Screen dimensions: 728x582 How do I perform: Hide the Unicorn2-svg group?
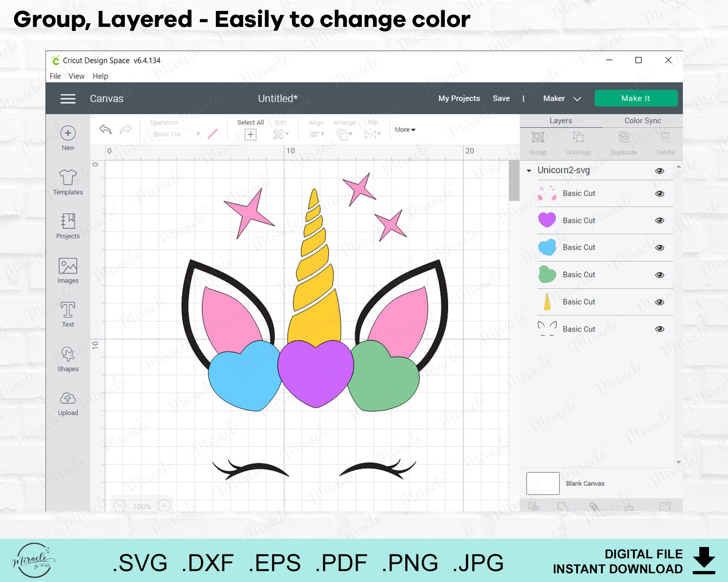660,170
